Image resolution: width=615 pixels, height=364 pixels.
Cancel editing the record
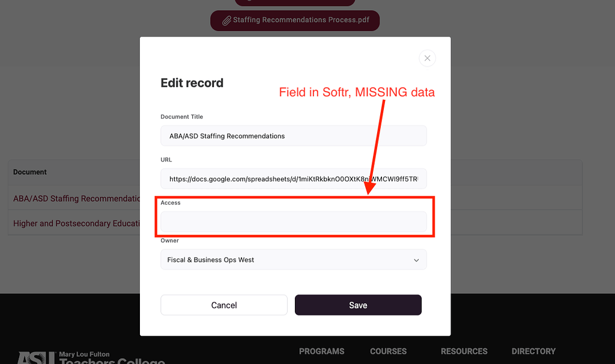[x=223, y=305]
